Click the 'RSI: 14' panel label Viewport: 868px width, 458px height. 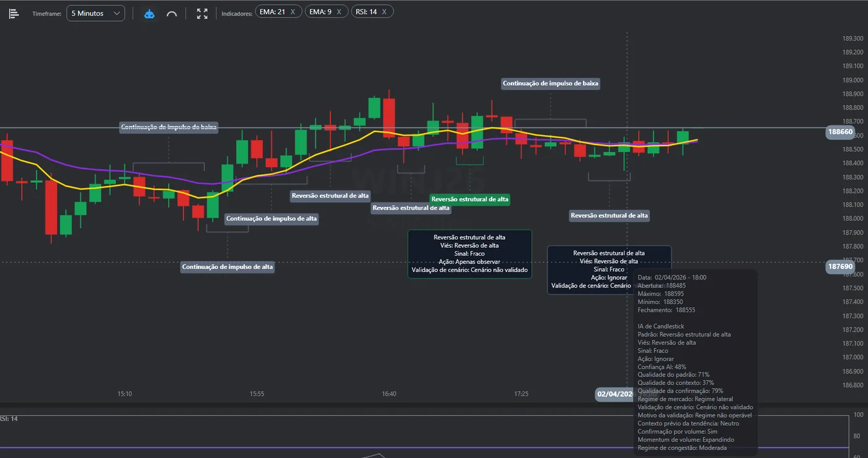(9, 419)
